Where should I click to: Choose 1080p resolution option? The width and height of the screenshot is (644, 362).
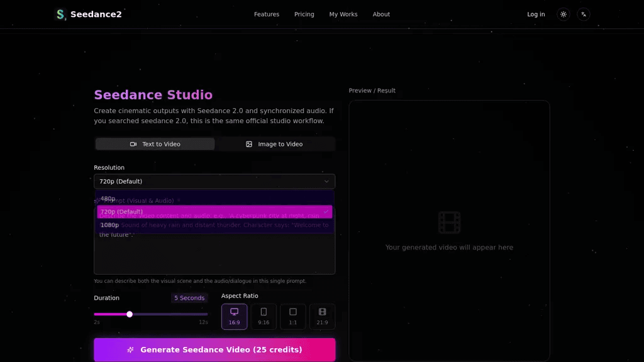[214, 225]
